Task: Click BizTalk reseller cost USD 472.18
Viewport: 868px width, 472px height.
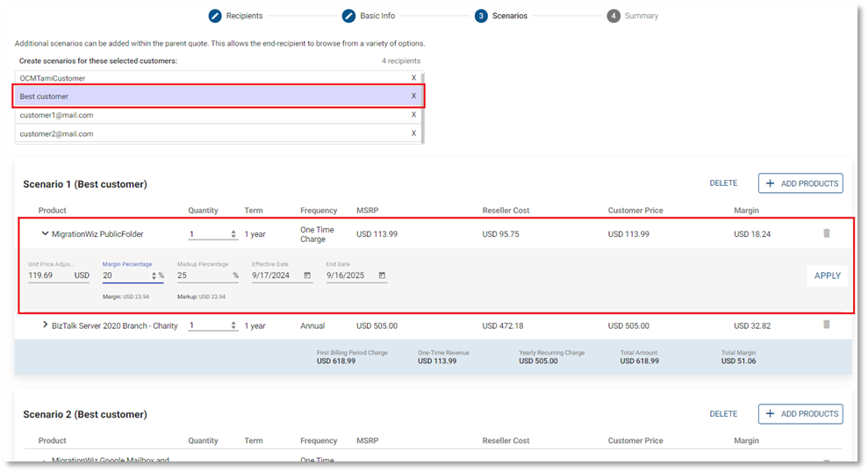Action: [503, 325]
